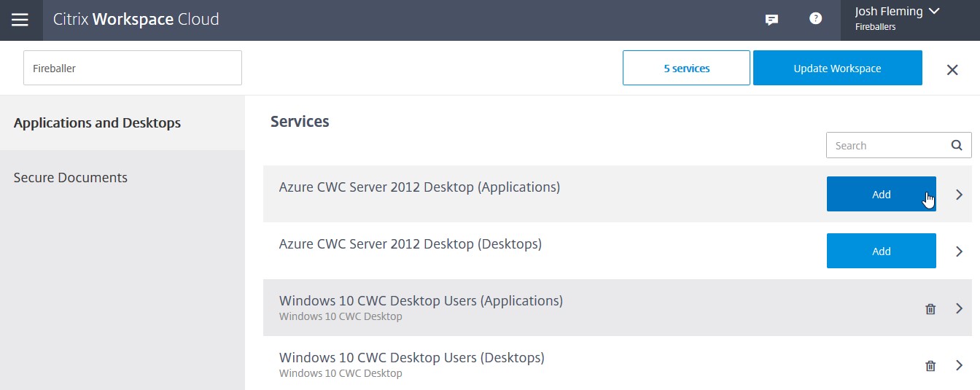Expand Windows 10 CWC Desktop Users (Applications) chevron
Screen dimensions: 980x390
pyautogui.click(x=959, y=308)
